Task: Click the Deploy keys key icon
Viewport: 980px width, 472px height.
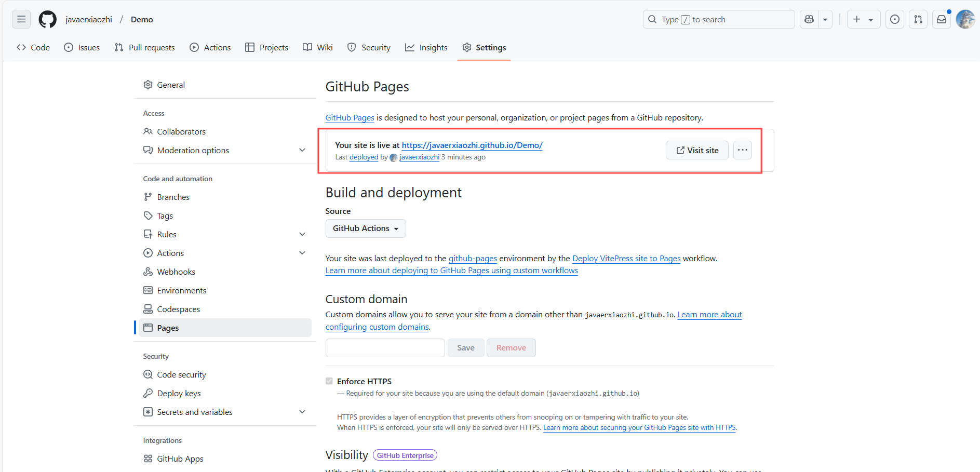Action: (148, 393)
